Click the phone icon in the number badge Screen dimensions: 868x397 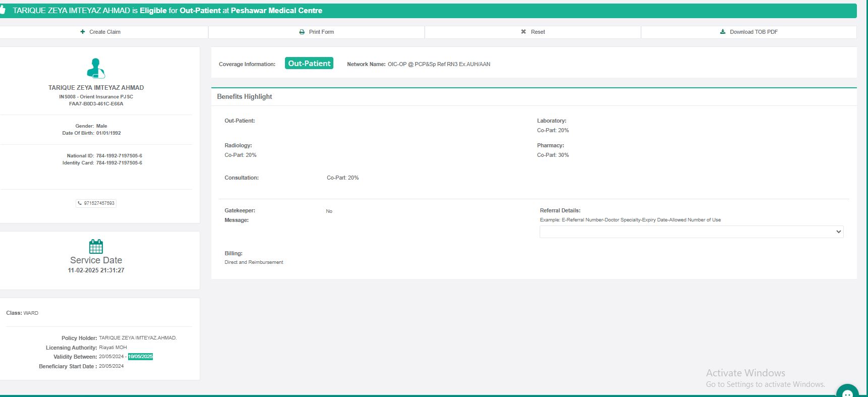click(80, 203)
